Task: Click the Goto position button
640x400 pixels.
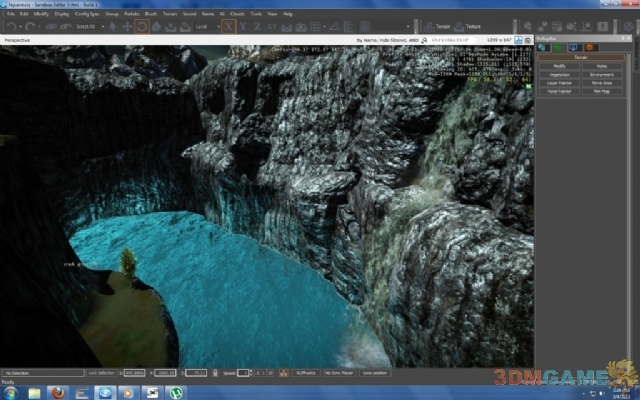Action: click(x=375, y=373)
